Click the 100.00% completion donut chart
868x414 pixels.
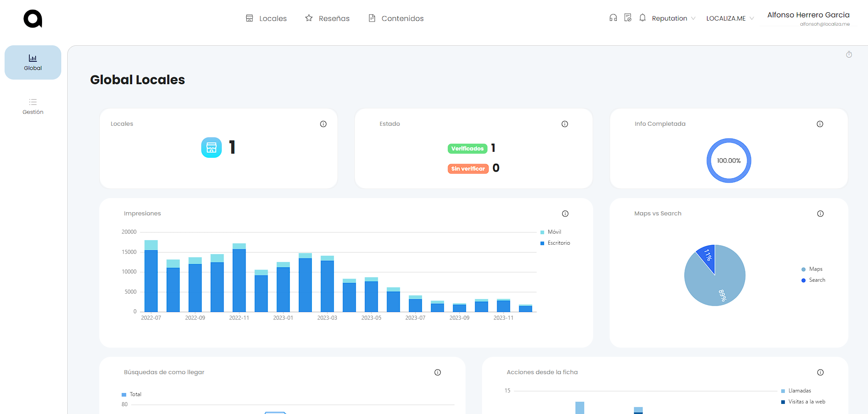[x=729, y=161]
